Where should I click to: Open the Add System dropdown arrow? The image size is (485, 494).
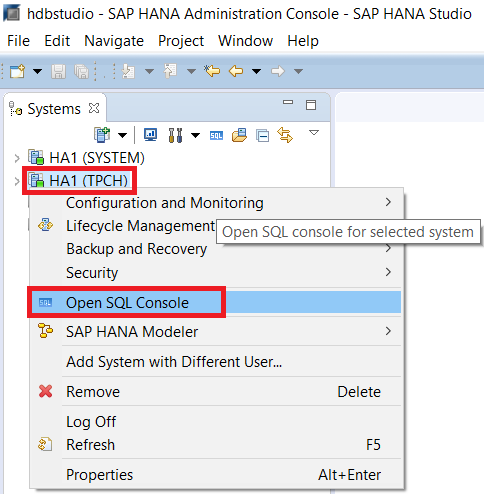[x=123, y=135]
